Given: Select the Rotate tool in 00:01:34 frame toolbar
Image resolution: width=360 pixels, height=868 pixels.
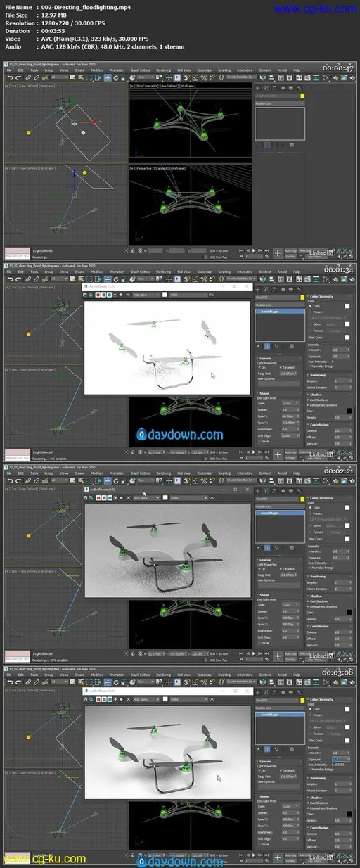Looking at the screenshot, I should (116, 279).
